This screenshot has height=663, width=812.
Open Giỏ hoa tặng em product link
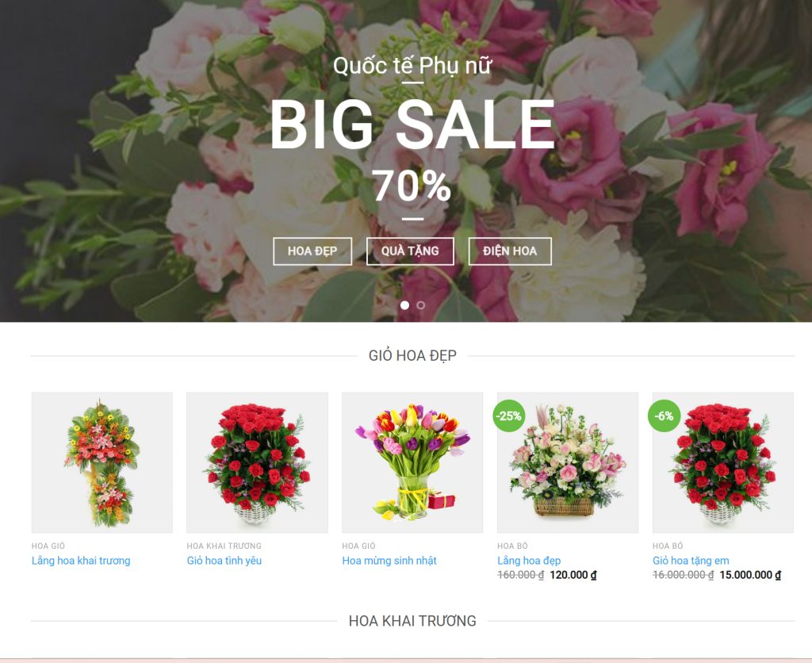click(691, 561)
